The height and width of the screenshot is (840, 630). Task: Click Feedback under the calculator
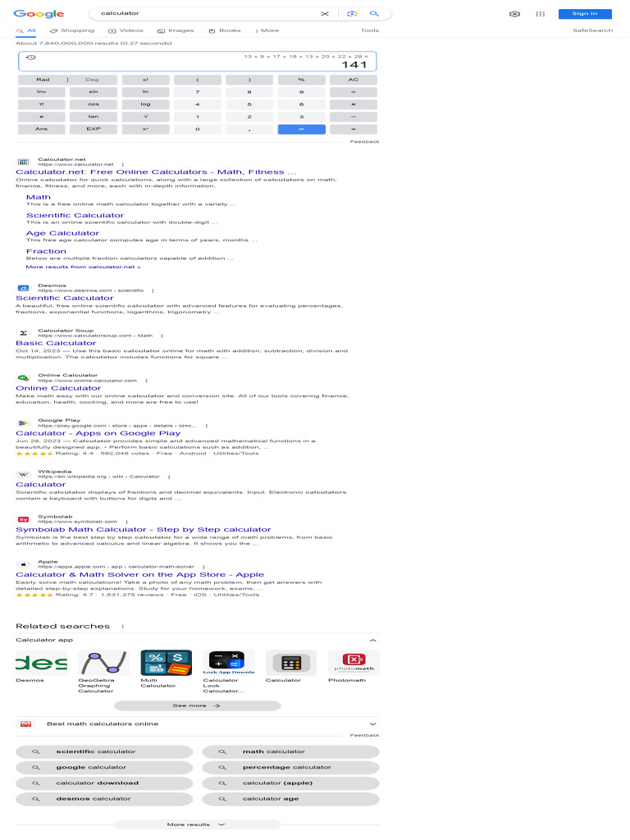(x=364, y=142)
